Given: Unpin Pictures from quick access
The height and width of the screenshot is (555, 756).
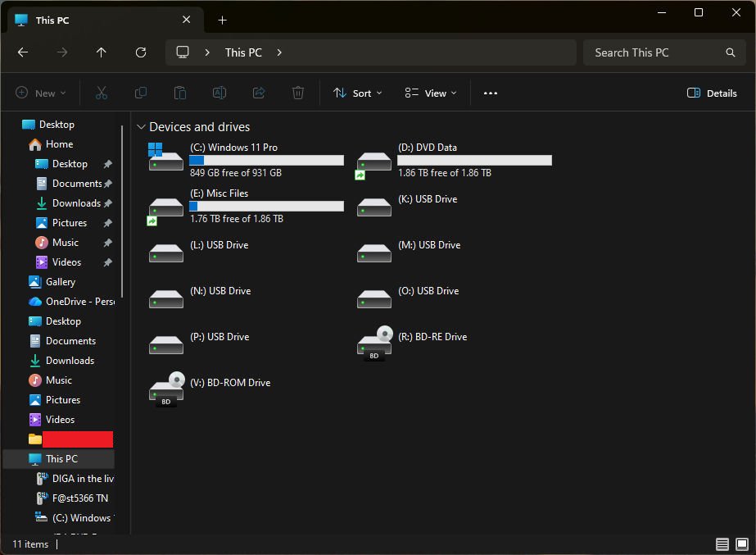Looking at the screenshot, I should click(108, 223).
